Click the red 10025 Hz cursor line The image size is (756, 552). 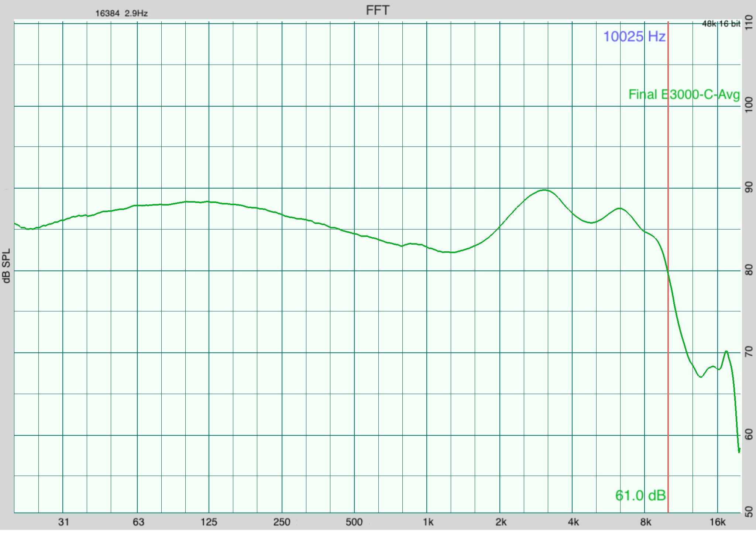click(x=668, y=267)
